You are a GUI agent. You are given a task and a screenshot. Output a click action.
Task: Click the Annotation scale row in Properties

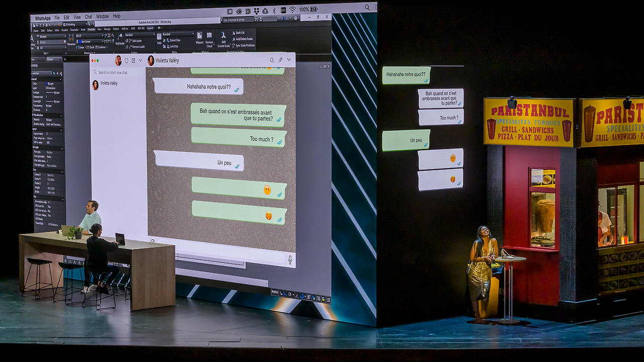pos(49,202)
